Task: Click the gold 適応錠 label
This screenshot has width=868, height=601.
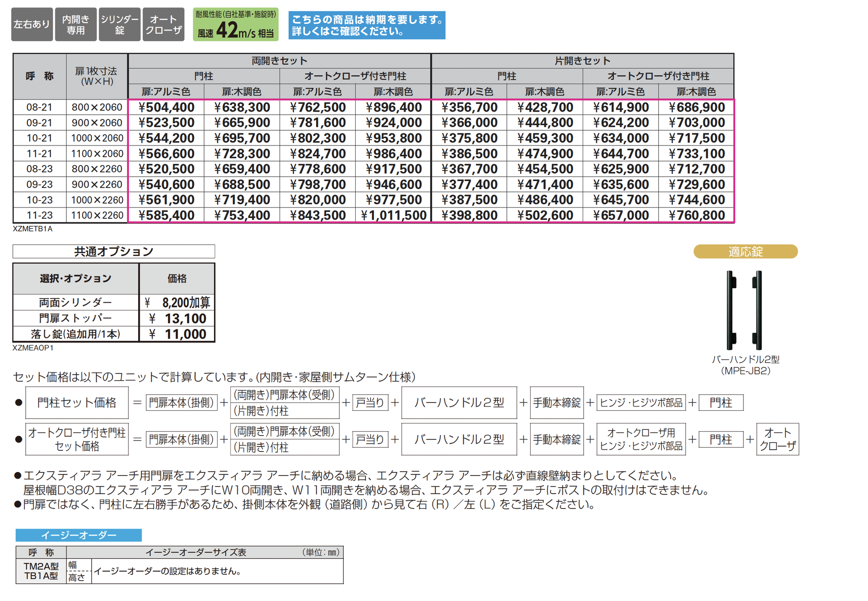Action: click(745, 251)
